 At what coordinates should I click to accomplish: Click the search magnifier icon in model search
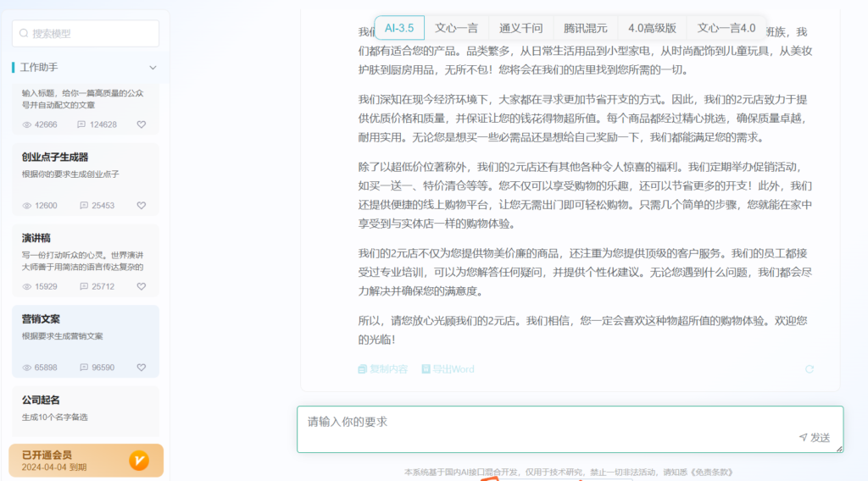pos(24,33)
